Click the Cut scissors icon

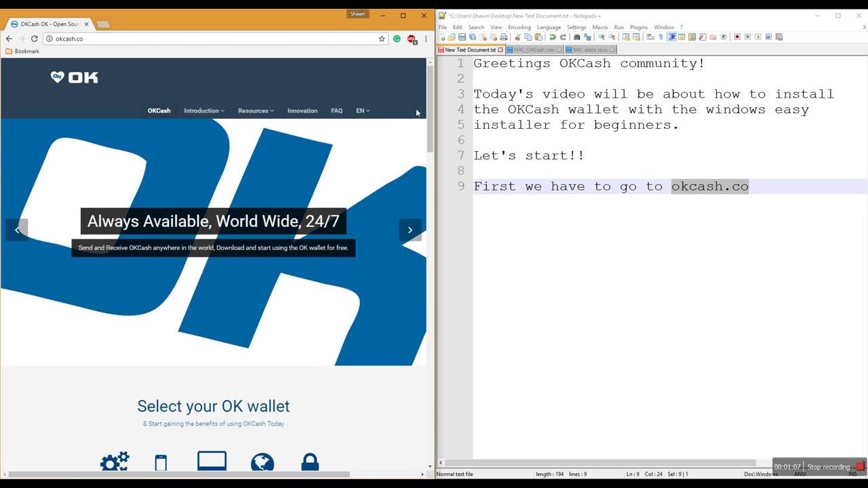point(517,37)
